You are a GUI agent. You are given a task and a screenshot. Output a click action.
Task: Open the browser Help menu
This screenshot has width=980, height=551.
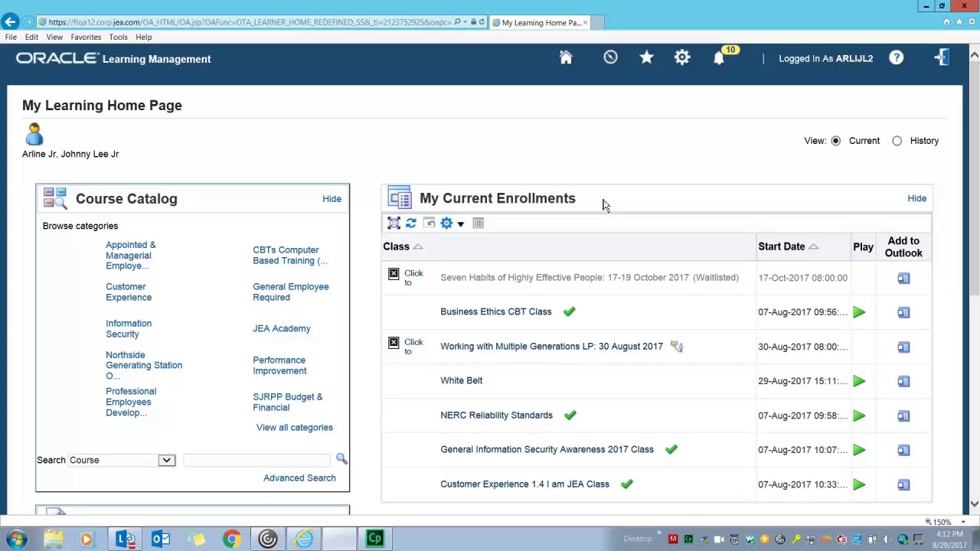click(x=144, y=37)
